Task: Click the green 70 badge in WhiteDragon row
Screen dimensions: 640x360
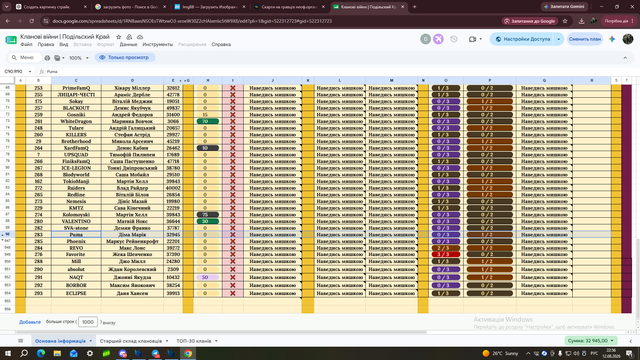Action: (x=208, y=121)
